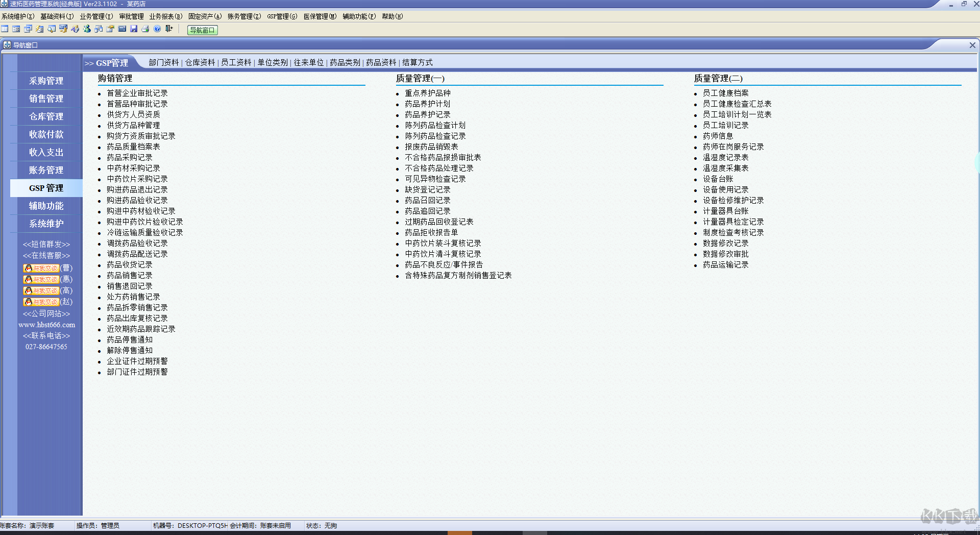Select 仓库管理 in the sidebar
The width and height of the screenshot is (980, 535).
(46, 116)
